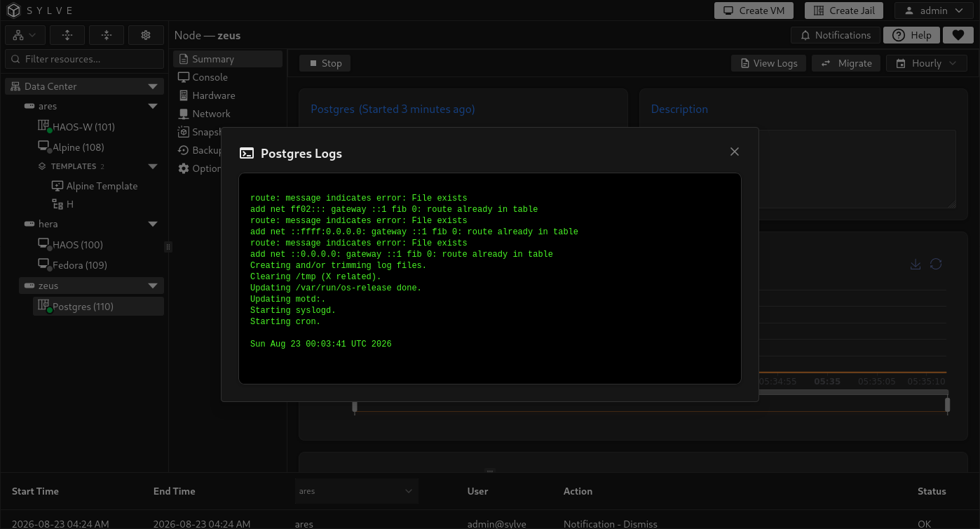This screenshot has width=980, height=529.
Task: Collapse the zeus node arrow
Action: tap(153, 286)
